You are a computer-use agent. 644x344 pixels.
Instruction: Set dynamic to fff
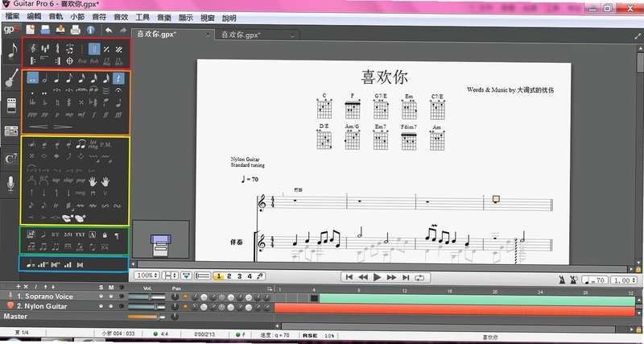coord(118,114)
